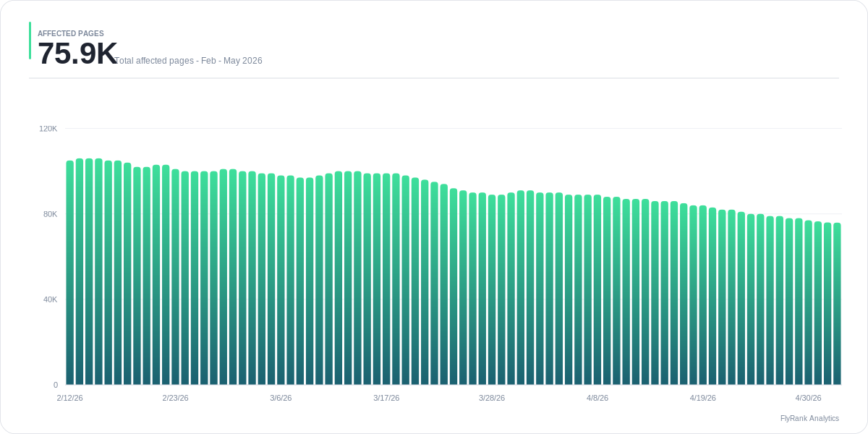Click the 4/19/26 date label

coord(703,398)
